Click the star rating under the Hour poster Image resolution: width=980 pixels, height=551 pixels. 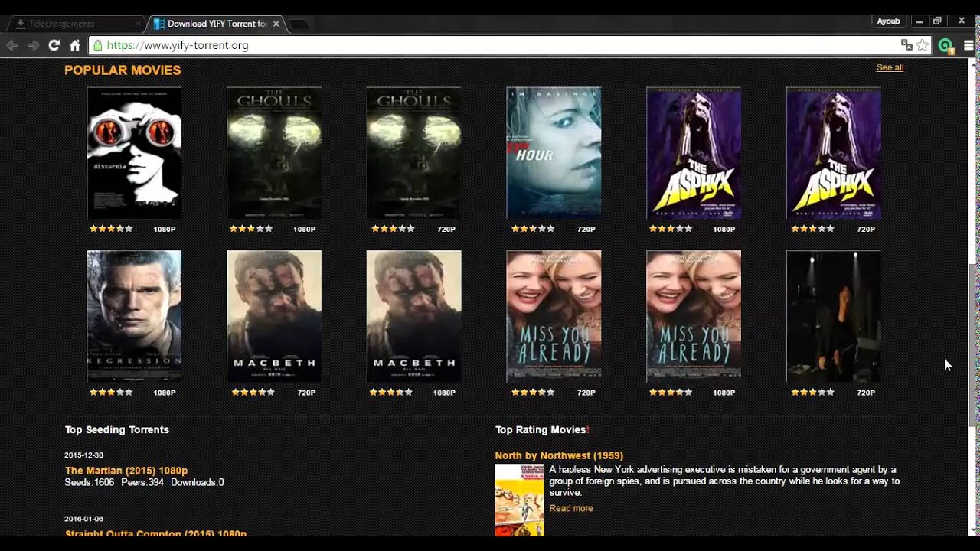533,229
